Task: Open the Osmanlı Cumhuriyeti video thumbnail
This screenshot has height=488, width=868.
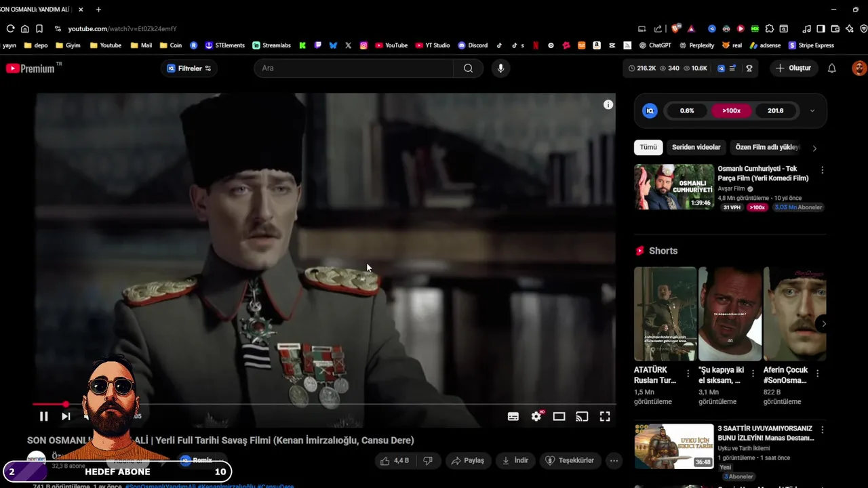Action: point(674,187)
